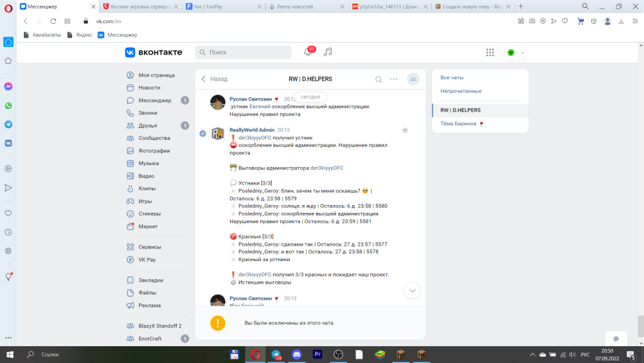The width and height of the screenshot is (644, 363).
Task: Click ВКонтакте logo home link
Action: pyautogui.click(x=154, y=52)
